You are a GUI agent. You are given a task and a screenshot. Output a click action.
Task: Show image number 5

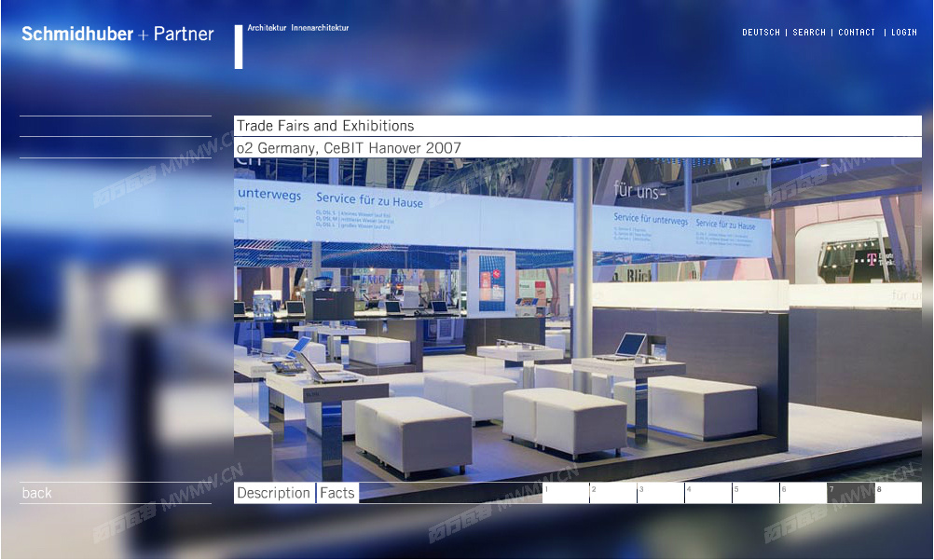pos(756,493)
